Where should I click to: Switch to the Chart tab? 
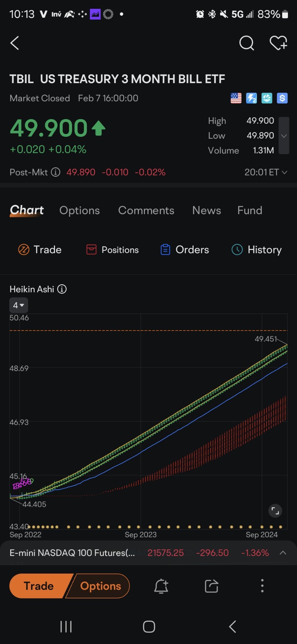click(27, 210)
